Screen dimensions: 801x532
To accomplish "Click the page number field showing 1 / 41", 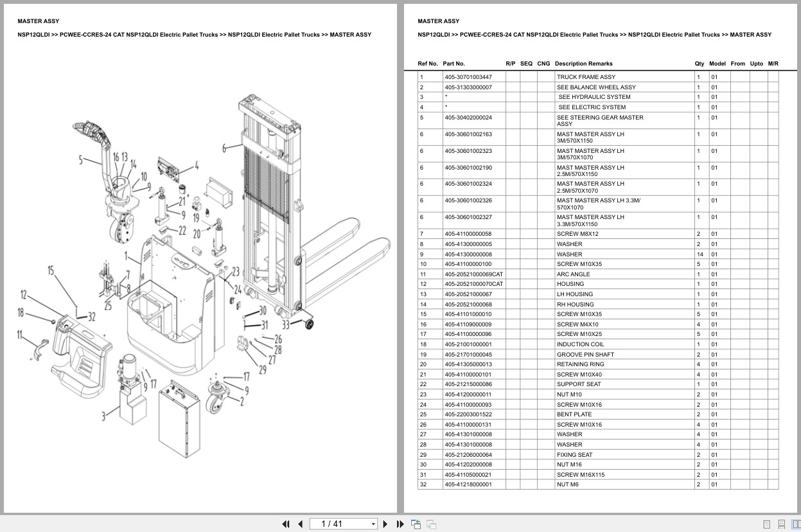I will click(x=340, y=523).
